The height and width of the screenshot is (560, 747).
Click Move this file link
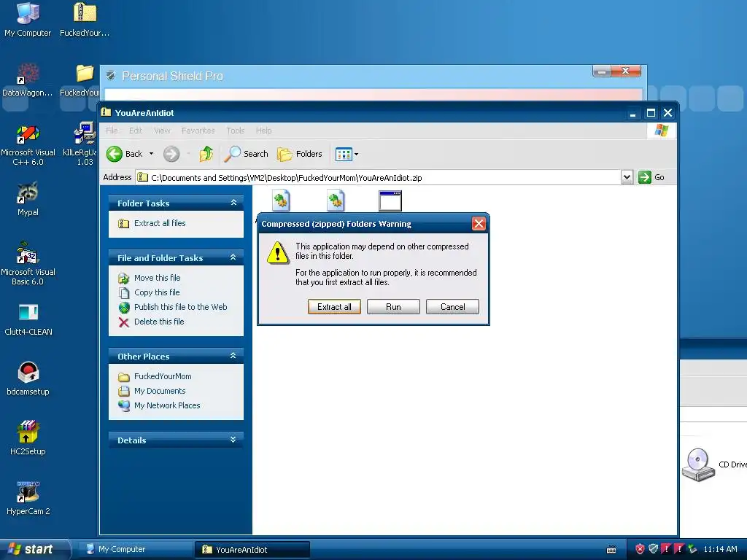pos(158,278)
